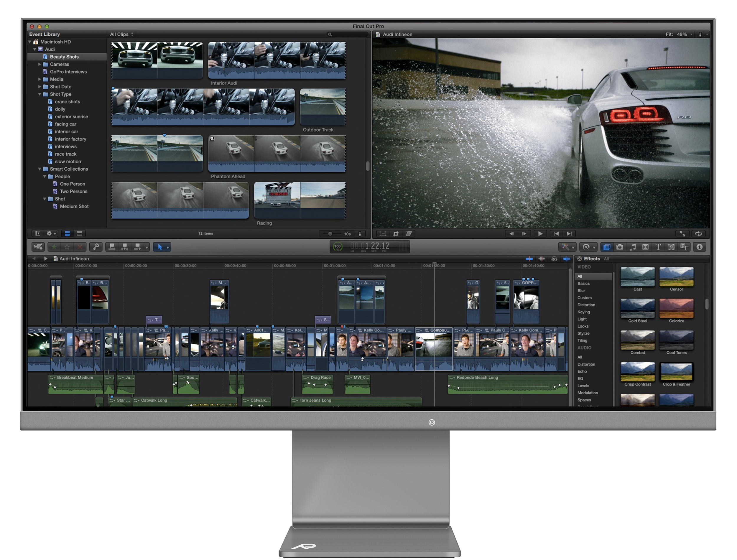Click the Crisp Contrast effect thumbnail
The height and width of the screenshot is (560, 737).
[637, 372]
